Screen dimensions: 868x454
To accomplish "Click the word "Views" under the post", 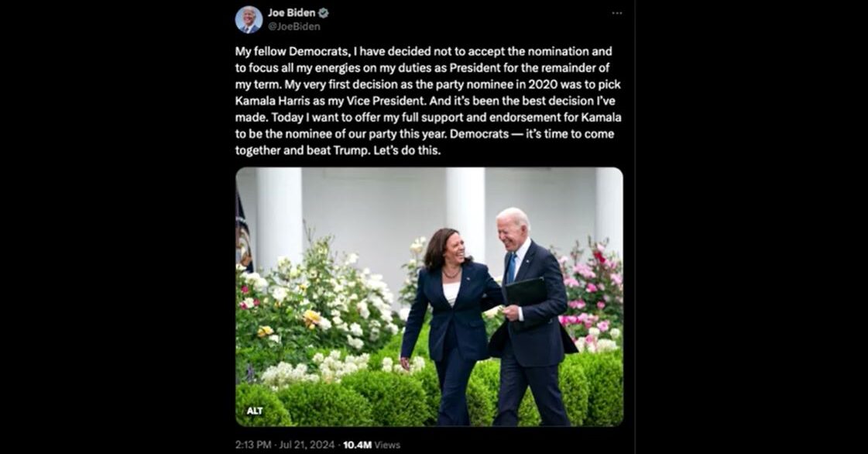I will 387,445.
